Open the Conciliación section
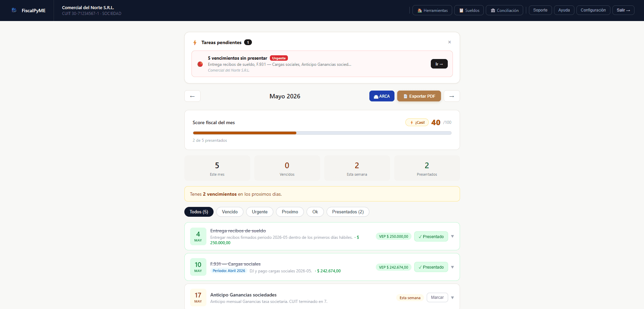The height and width of the screenshot is (309, 644). click(x=504, y=10)
